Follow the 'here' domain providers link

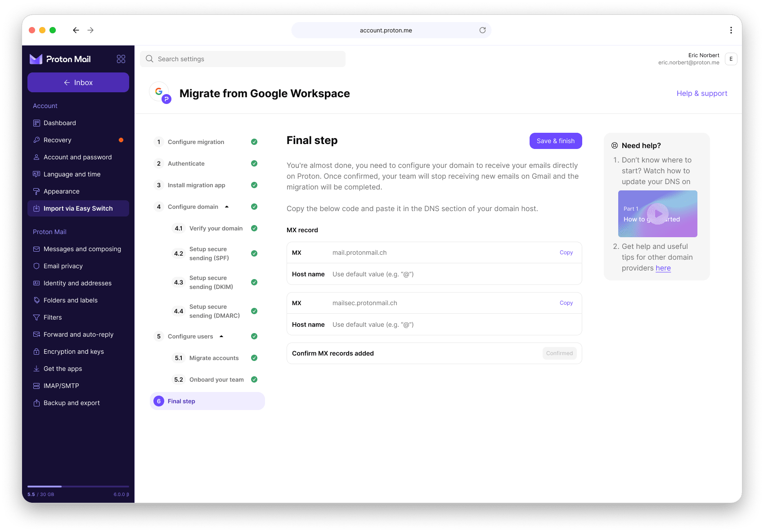[663, 268]
